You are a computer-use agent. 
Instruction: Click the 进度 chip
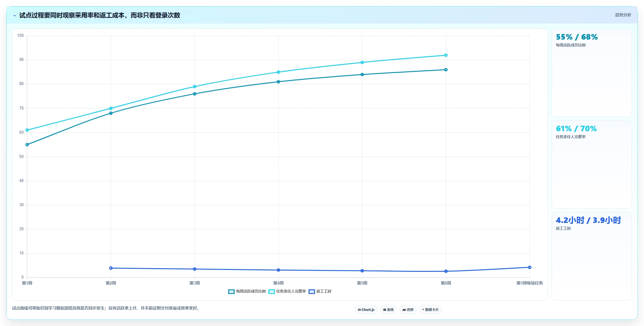(408, 310)
